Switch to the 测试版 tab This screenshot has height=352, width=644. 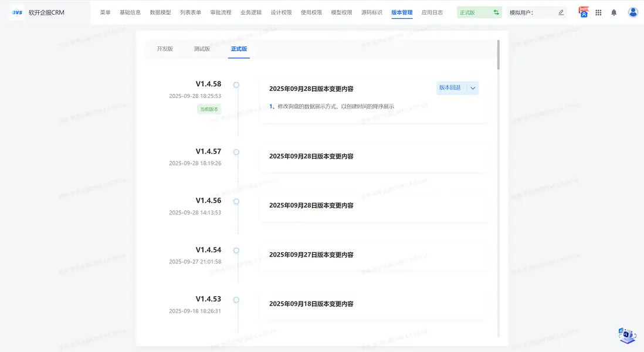click(x=202, y=49)
